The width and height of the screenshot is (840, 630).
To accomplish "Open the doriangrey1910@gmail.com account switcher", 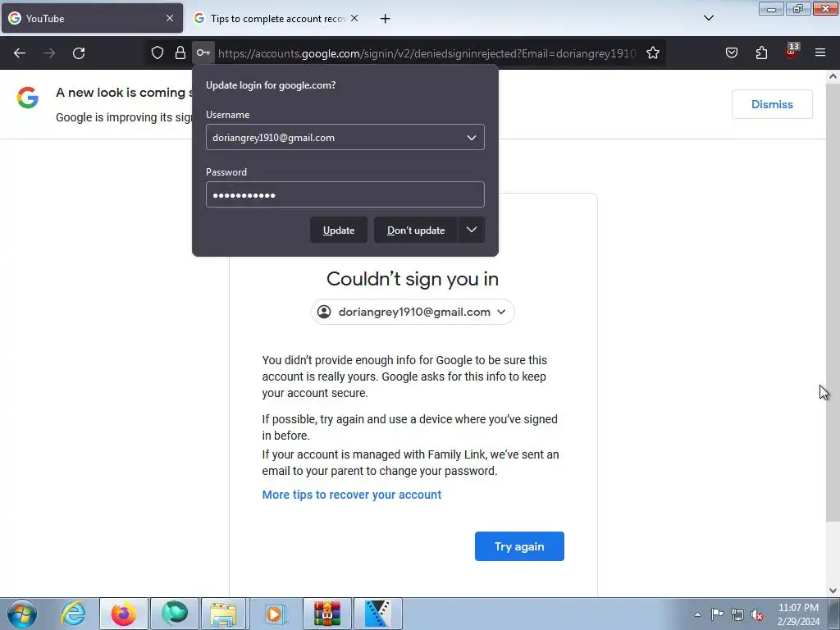I will tap(413, 312).
